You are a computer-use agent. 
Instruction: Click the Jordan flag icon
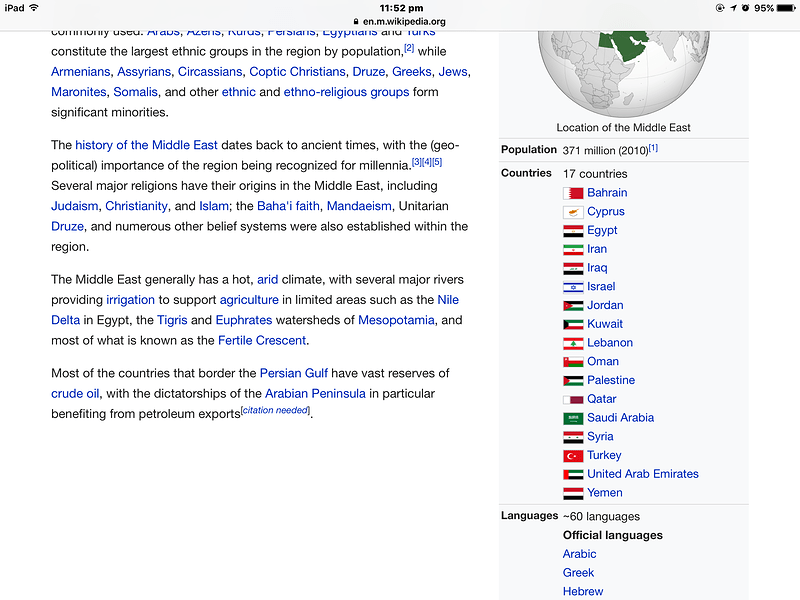573,306
